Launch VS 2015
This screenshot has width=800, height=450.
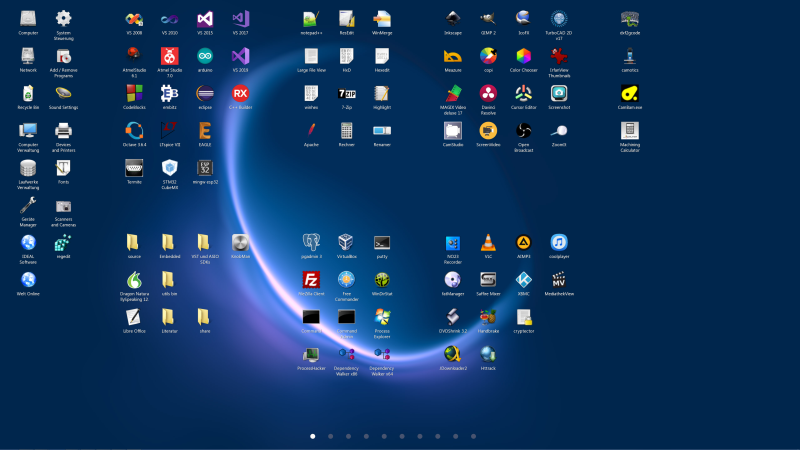pyautogui.click(x=205, y=19)
